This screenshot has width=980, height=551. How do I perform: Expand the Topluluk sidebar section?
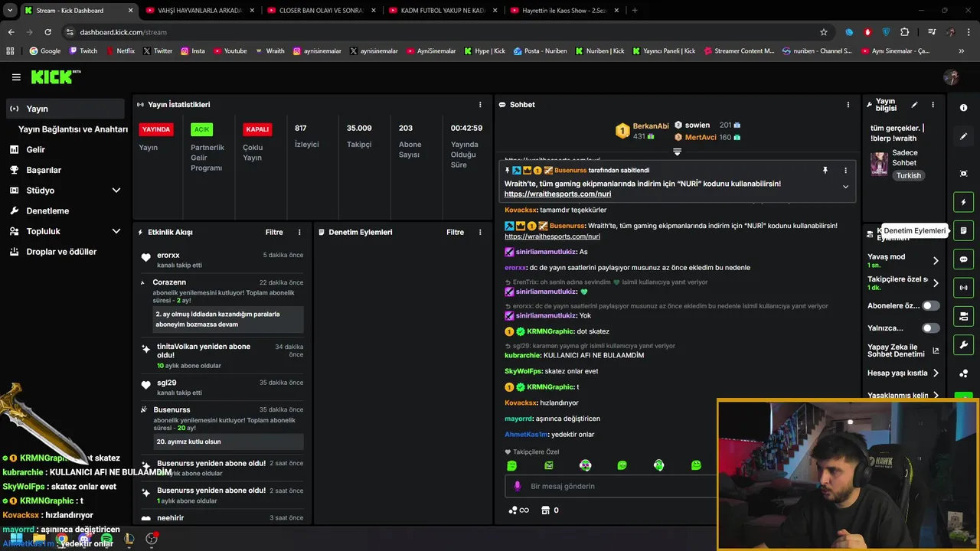point(116,231)
